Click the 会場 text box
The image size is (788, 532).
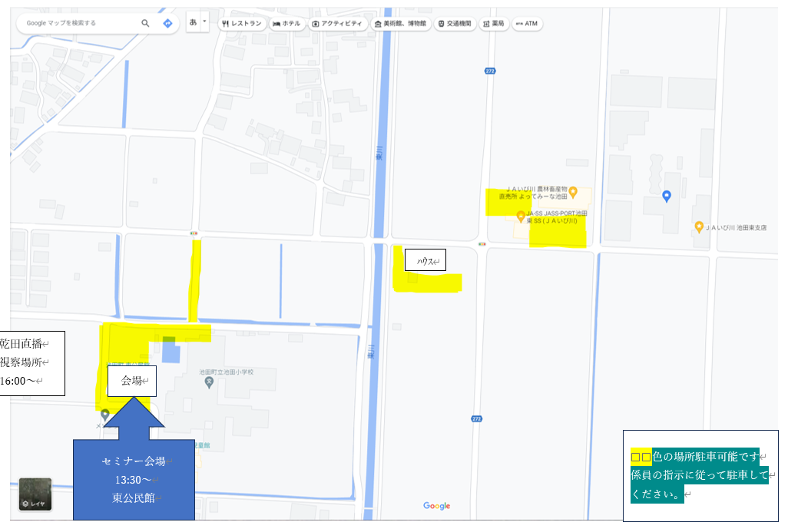131,381
